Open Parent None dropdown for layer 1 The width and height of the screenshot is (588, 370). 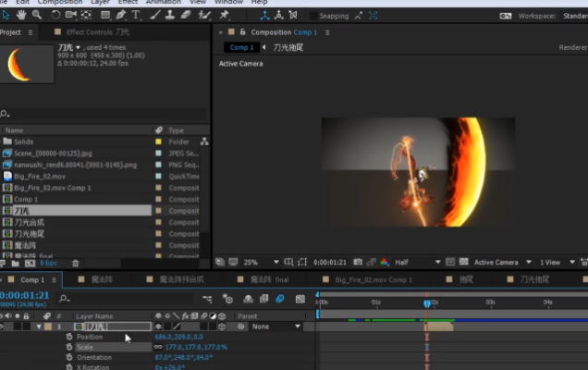[276, 327]
